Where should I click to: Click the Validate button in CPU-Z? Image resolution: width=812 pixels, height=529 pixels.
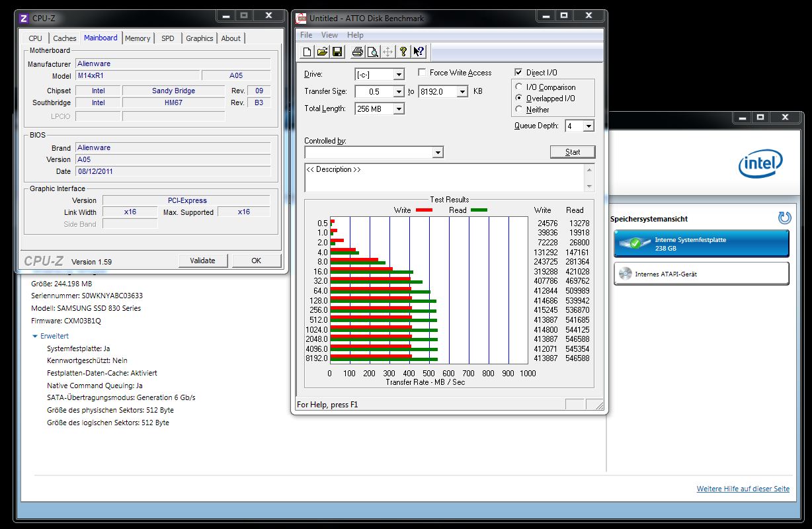202,261
